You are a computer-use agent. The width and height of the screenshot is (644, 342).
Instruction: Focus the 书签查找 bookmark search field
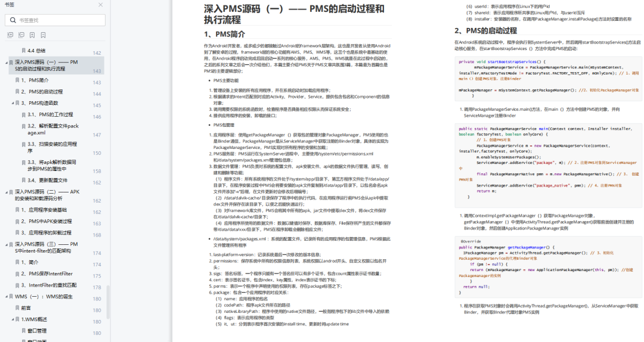tap(55, 20)
